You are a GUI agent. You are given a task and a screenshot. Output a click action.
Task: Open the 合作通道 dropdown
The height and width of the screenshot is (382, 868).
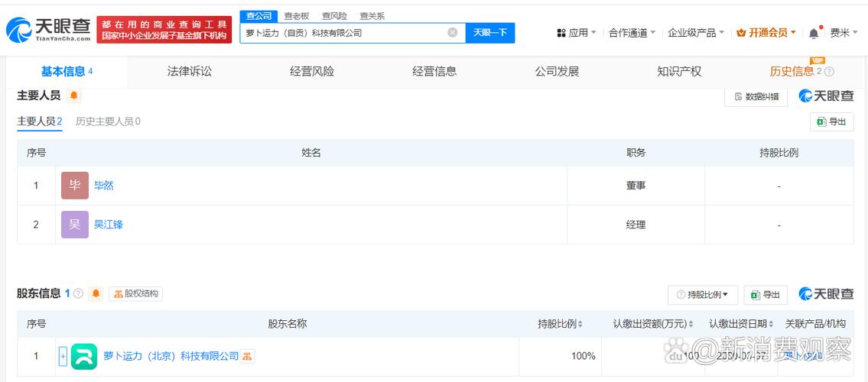pyautogui.click(x=632, y=33)
